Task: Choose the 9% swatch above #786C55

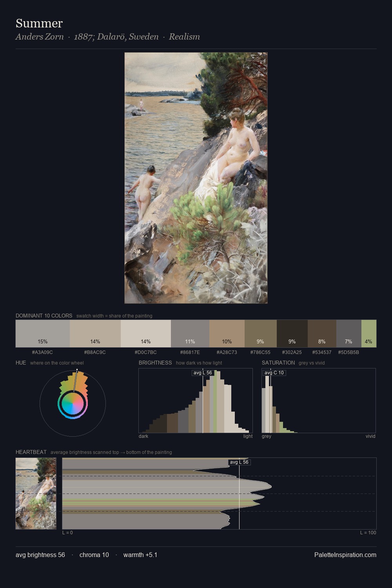Action: (x=261, y=334)
